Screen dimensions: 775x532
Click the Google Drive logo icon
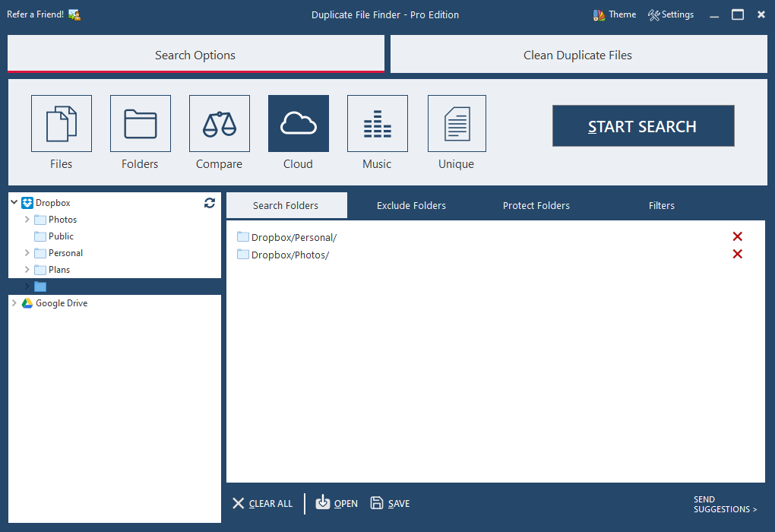[27, 303]
